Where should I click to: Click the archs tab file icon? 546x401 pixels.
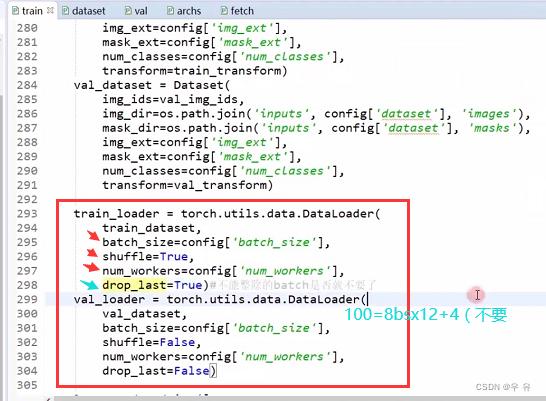click(170, 11)
